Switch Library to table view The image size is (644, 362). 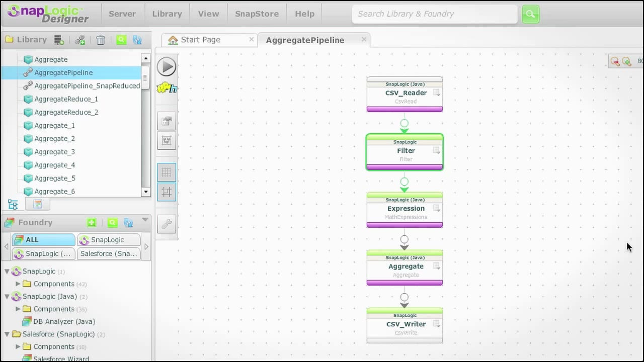38,204
